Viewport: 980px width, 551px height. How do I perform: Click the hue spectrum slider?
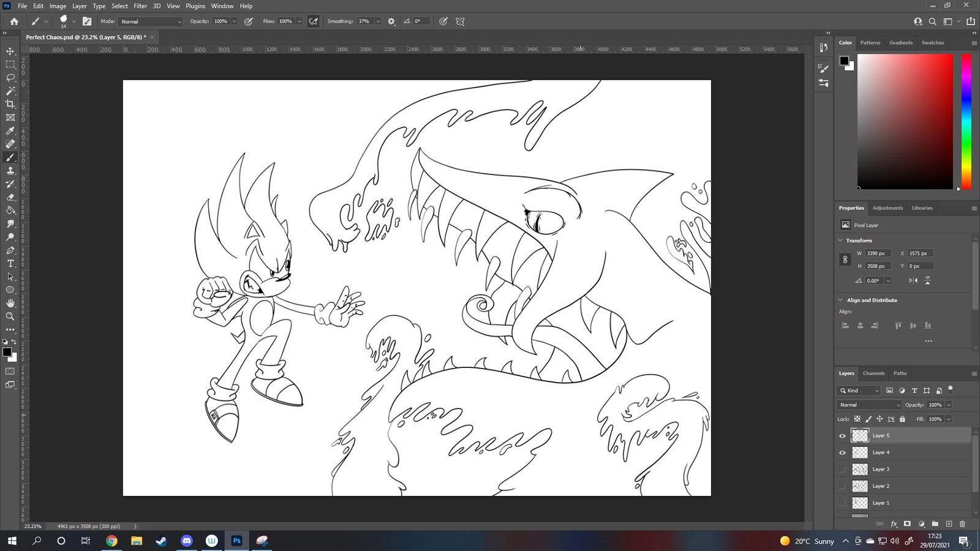click(966, 121)
